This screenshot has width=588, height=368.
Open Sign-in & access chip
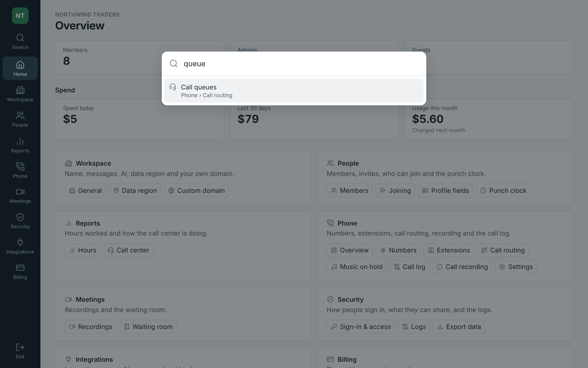tap(361, 327)
